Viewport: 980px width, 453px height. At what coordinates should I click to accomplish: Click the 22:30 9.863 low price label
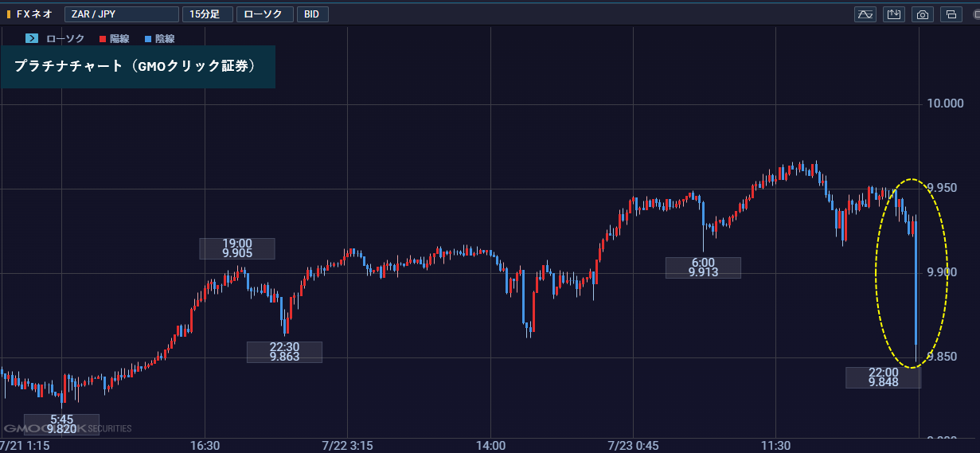coord(284,352)
